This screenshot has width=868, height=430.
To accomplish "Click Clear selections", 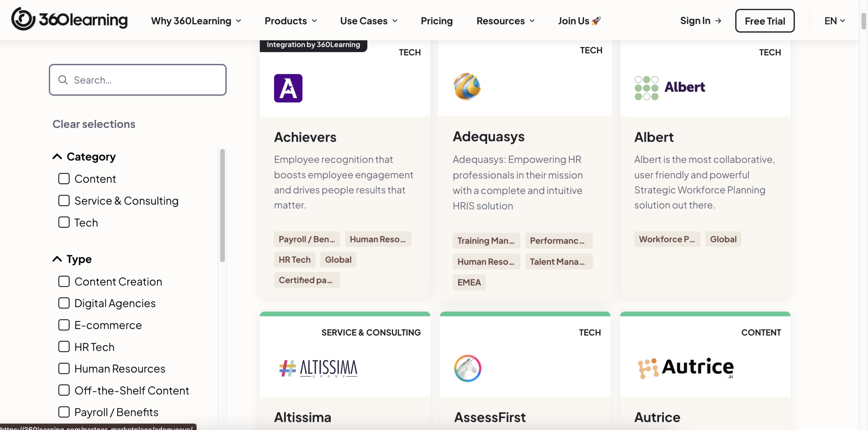I will tap(94, 124).
